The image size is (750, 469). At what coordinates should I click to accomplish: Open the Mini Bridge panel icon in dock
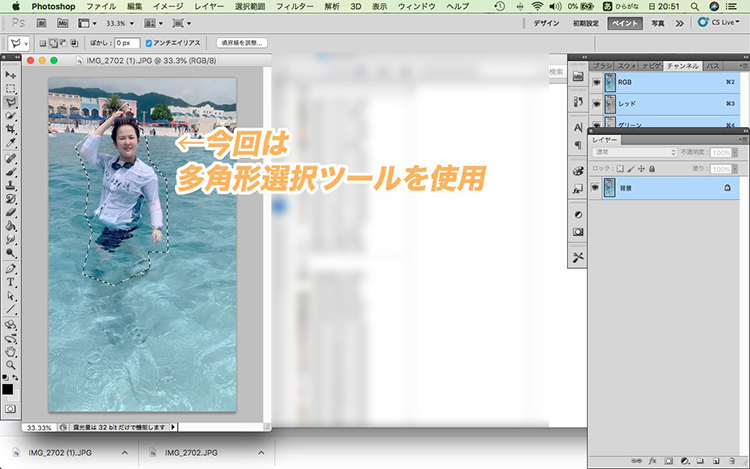pyautogui.click(x=578, y=76)
